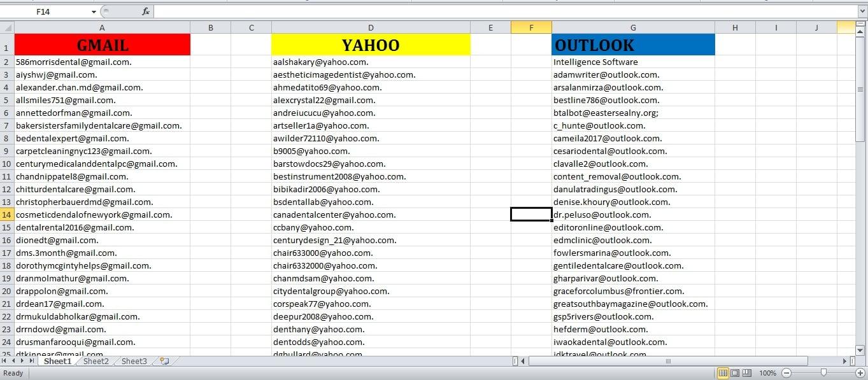Jump to first sheet with navigation arrow
This screenshot has height=380, width=868.
[5, 361]
